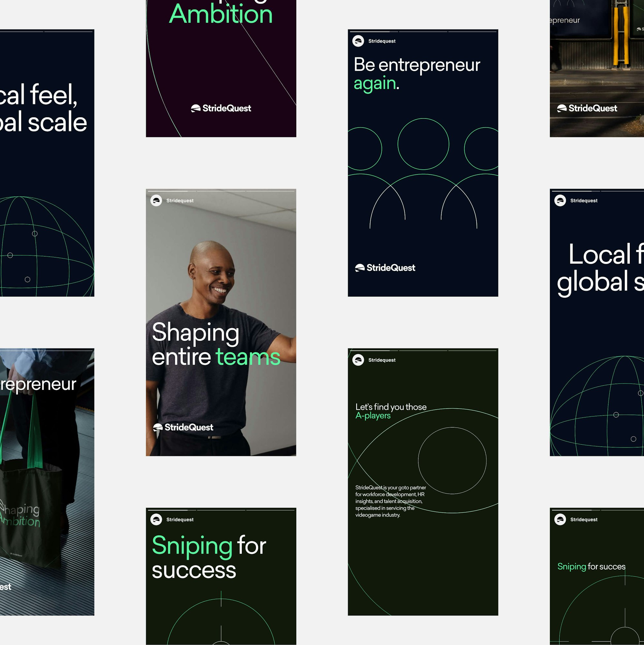644x645 pixels.
Task: Click the central circle of the three-people graphic
Action: [423, 144]
